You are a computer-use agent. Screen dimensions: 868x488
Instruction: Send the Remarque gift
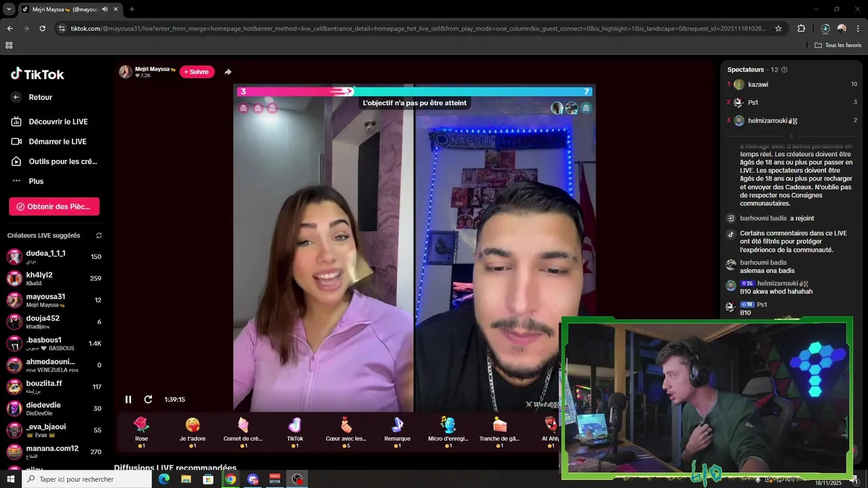click(397, 432)
